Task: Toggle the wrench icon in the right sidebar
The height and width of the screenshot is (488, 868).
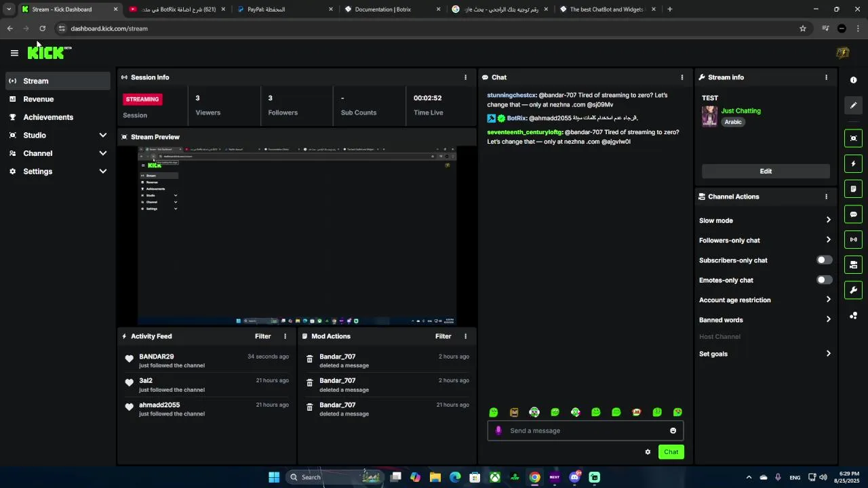Action: [x=853, y=290]
